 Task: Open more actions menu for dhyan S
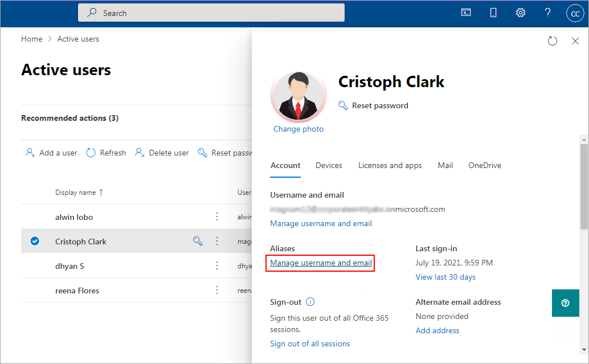pos(216,265)
